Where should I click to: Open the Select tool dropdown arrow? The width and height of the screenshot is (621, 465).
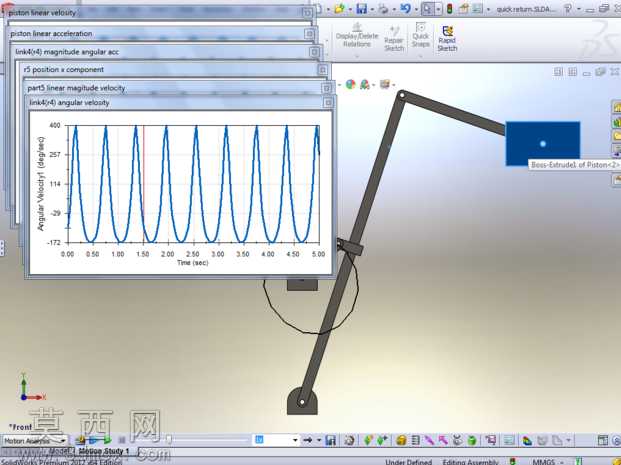tap(438, 9)
